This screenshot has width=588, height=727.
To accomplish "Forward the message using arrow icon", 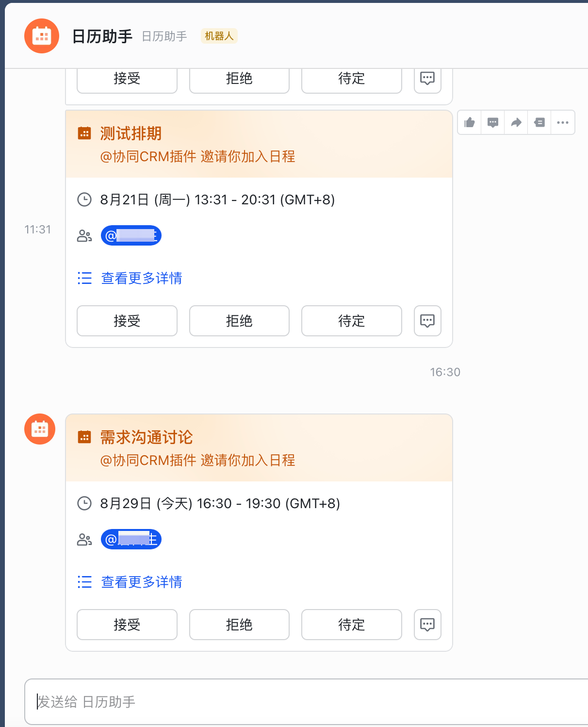I will (x=516, y=122).
